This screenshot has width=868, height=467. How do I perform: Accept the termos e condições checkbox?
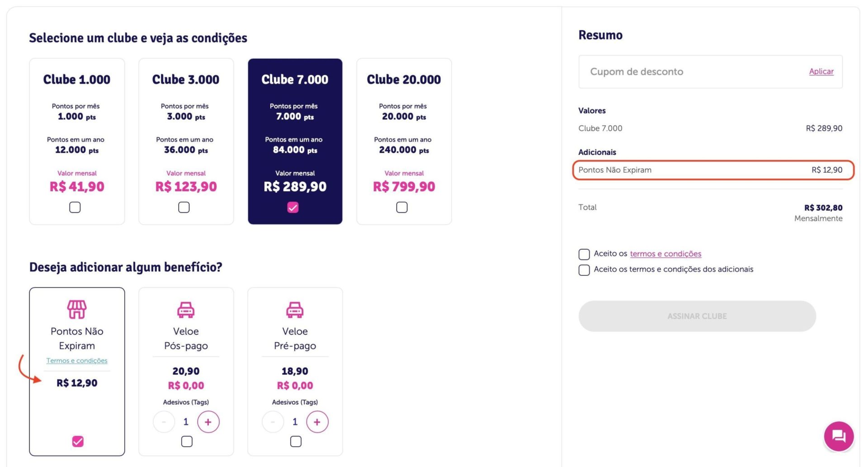tap(584, 254)
